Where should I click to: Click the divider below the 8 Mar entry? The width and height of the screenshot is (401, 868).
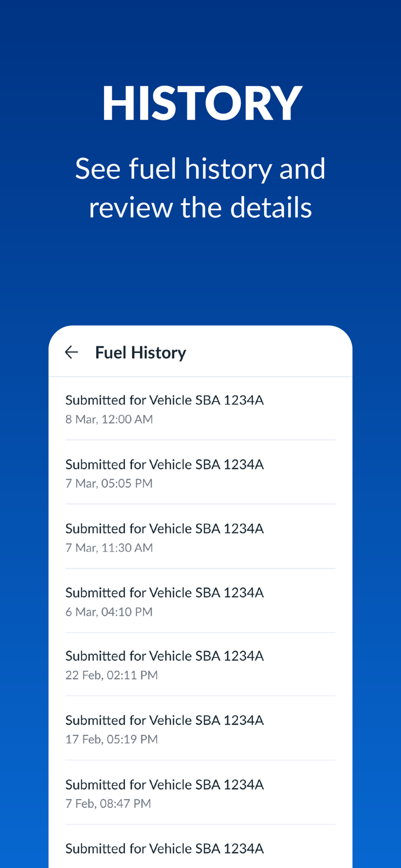201,440
